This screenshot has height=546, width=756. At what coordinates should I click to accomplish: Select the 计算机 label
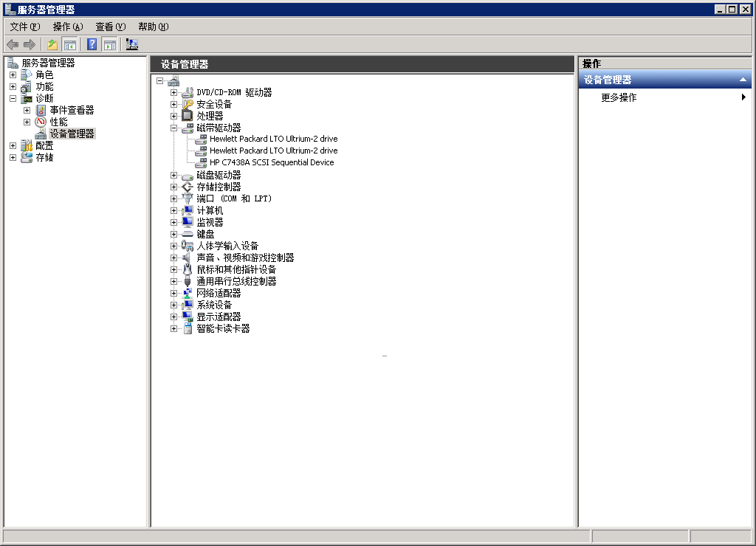[210, 210]
